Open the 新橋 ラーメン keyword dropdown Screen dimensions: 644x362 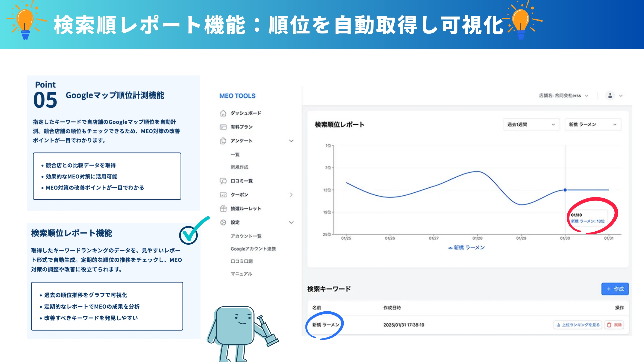[593, 124]
